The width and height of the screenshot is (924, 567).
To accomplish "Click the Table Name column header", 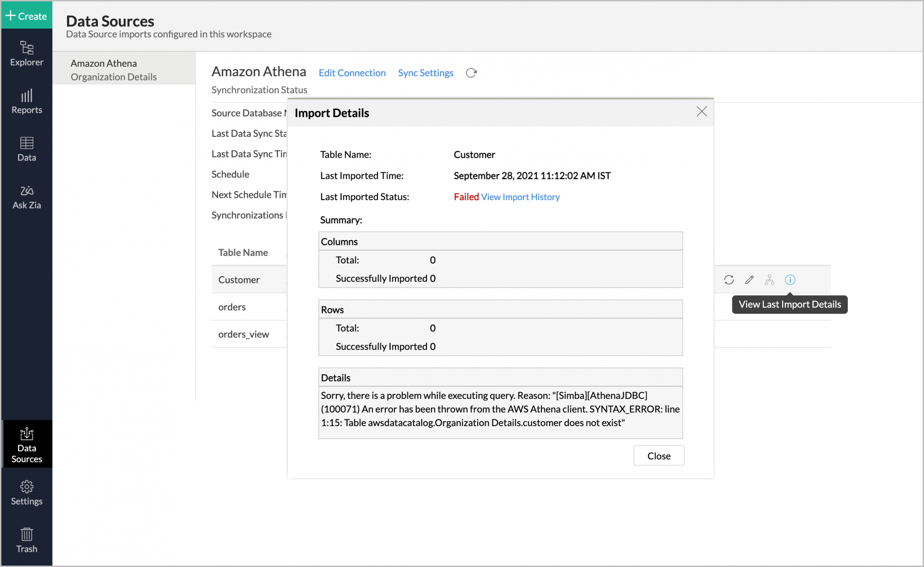I will tap(243, 252).
